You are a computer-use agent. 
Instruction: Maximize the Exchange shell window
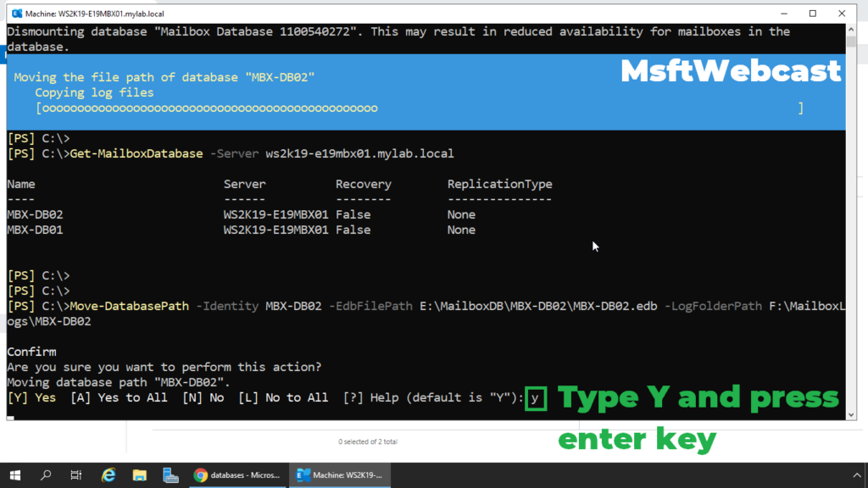pyautogui.click(x=813, y=14)
